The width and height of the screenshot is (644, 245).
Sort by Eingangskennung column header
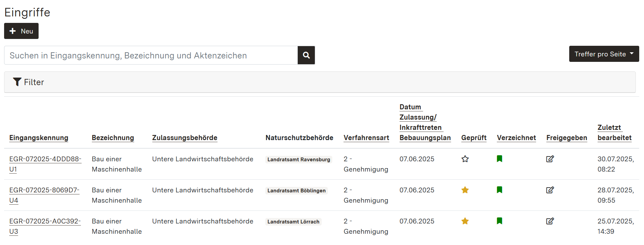pos(39,138)
